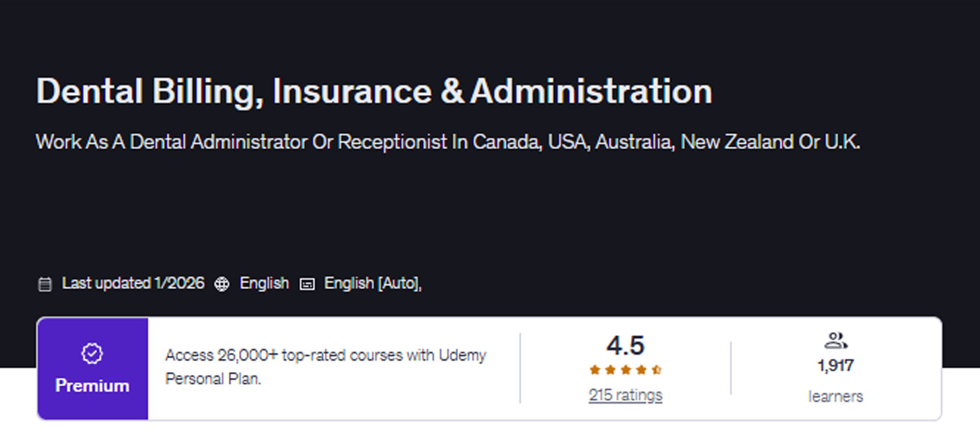Click the first orange rating star

pyautogui.click(x=595, y=370)
